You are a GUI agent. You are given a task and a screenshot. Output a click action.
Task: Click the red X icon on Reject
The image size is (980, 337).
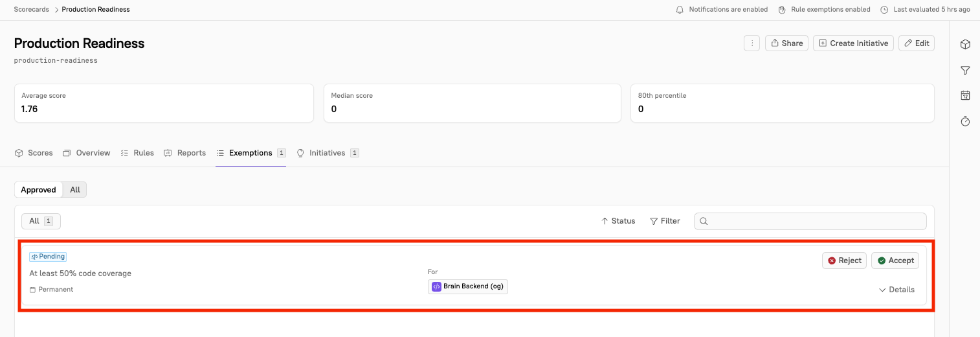coord(832,261)
